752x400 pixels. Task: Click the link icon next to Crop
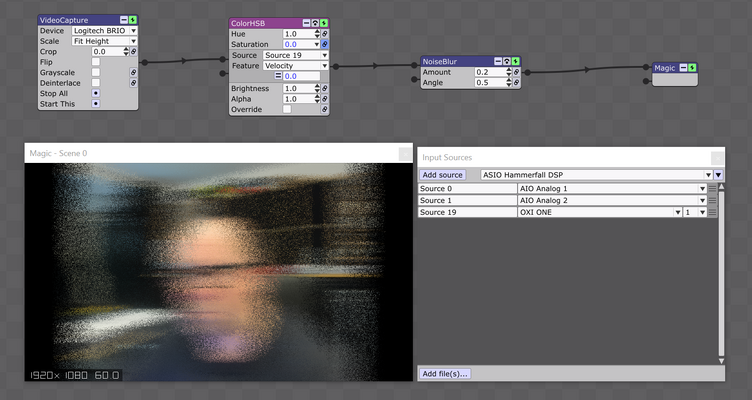[x=134, y=51]
